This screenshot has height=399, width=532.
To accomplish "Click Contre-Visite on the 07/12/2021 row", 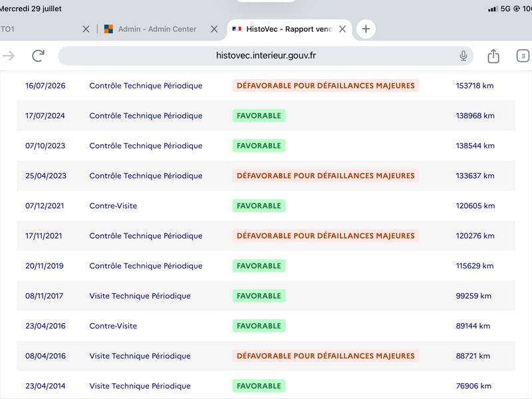I will (x=113, y=206).
